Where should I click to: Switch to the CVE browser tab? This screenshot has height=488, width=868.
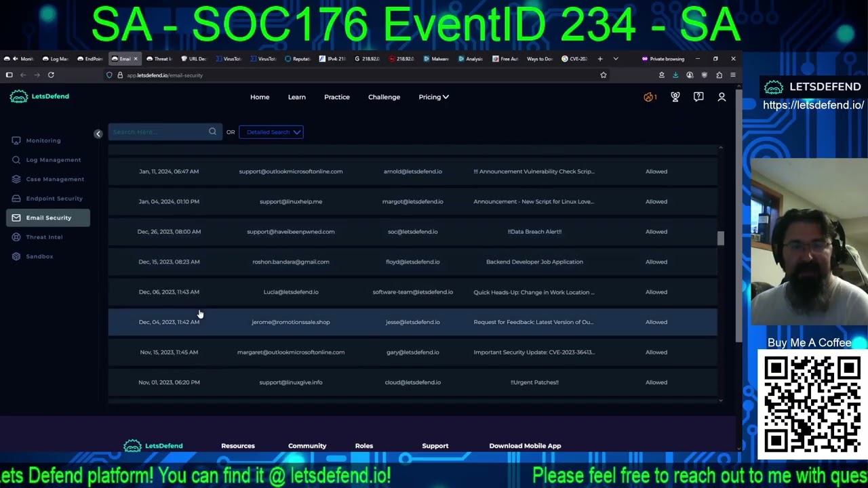pos(574,59)
